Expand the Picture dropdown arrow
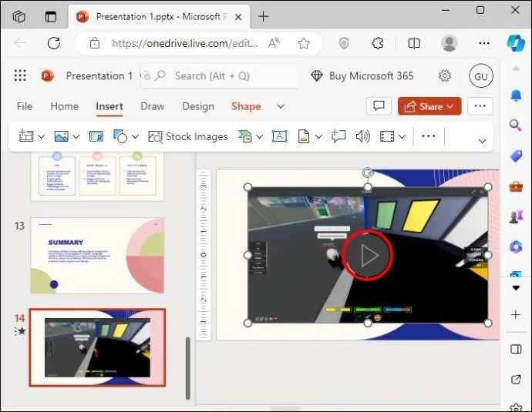 click(76, 137)
